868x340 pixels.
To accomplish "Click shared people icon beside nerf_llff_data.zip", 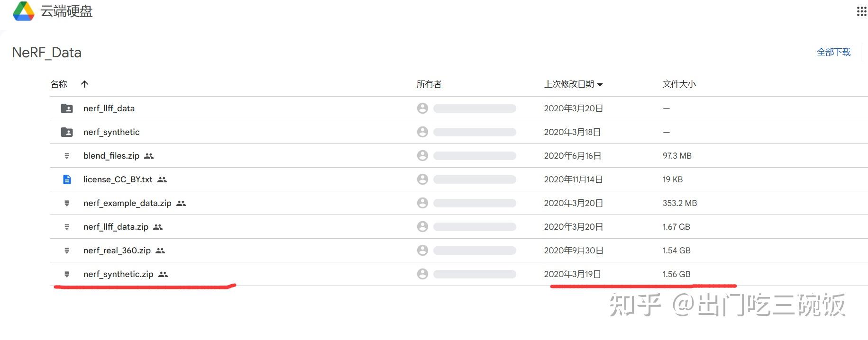I will tap(158, 227).
